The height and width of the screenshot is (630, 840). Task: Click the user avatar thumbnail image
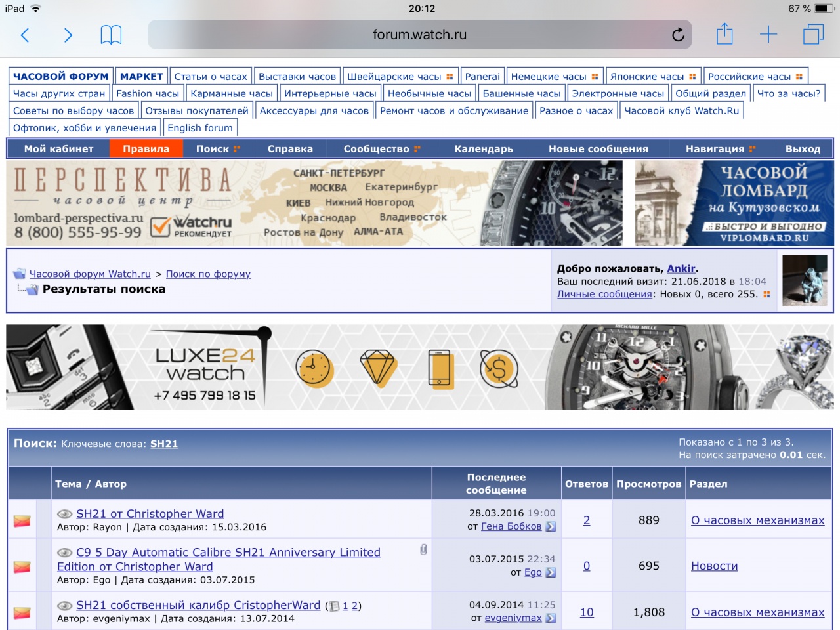click(805, 280)
